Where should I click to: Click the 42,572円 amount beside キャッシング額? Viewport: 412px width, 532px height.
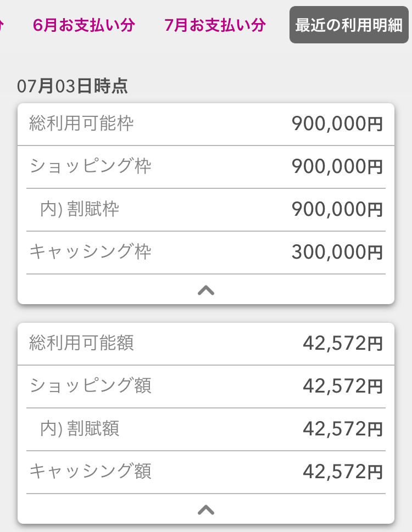342,472
